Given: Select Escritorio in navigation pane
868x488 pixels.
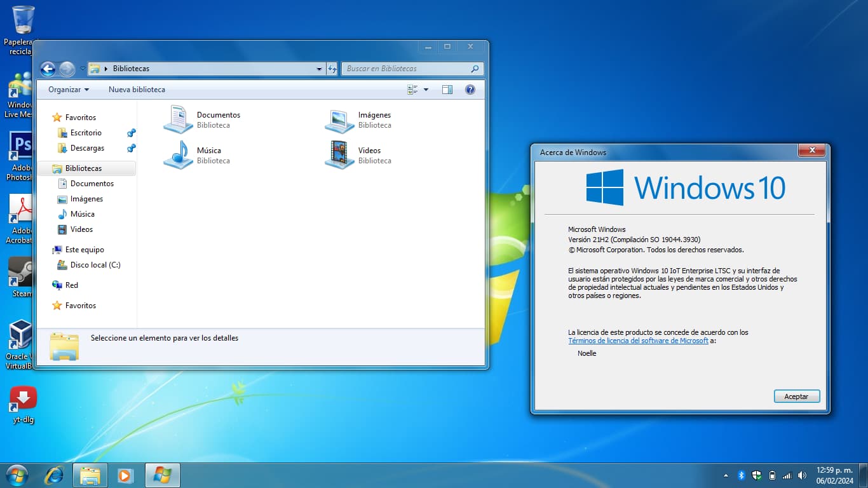Looking at the screenshot, I should [86, 133].
